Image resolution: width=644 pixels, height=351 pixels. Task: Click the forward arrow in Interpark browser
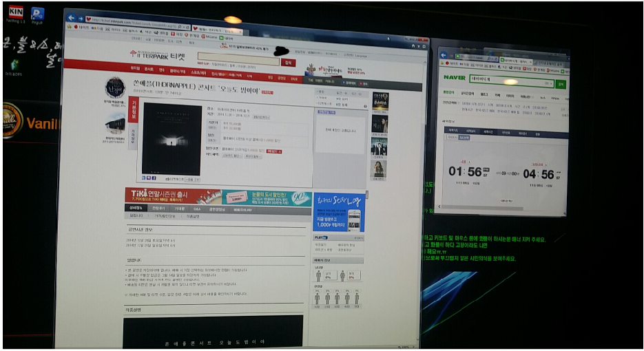pos(81,18)
